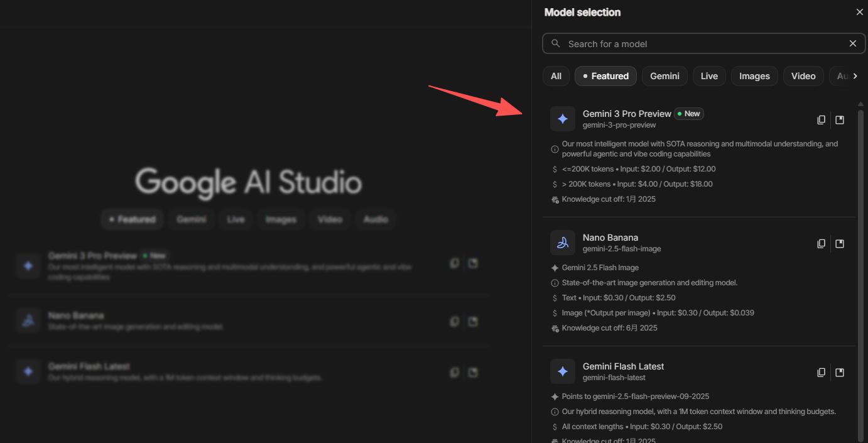Click 'All context lengths • Input: $0.30 / Output: $2.50'
868x443 pixels.
642,427
